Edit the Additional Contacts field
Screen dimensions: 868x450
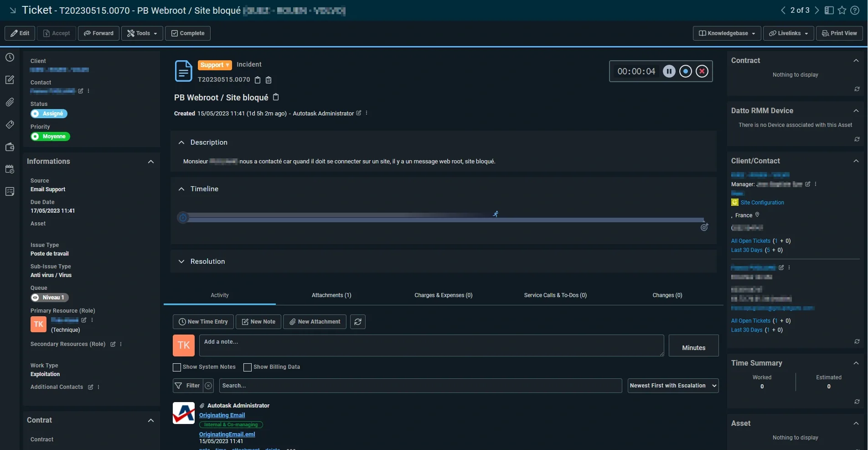[x=91, y=387]
